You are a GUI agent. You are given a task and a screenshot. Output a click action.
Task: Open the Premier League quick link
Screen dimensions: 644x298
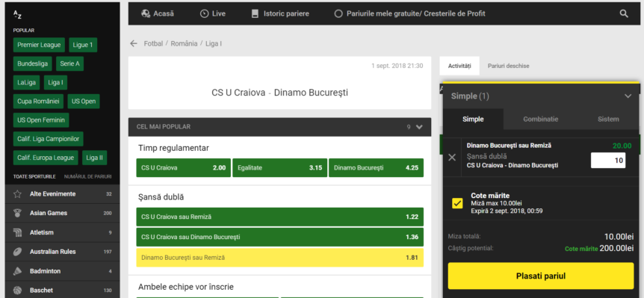click(x=39, y=45)
